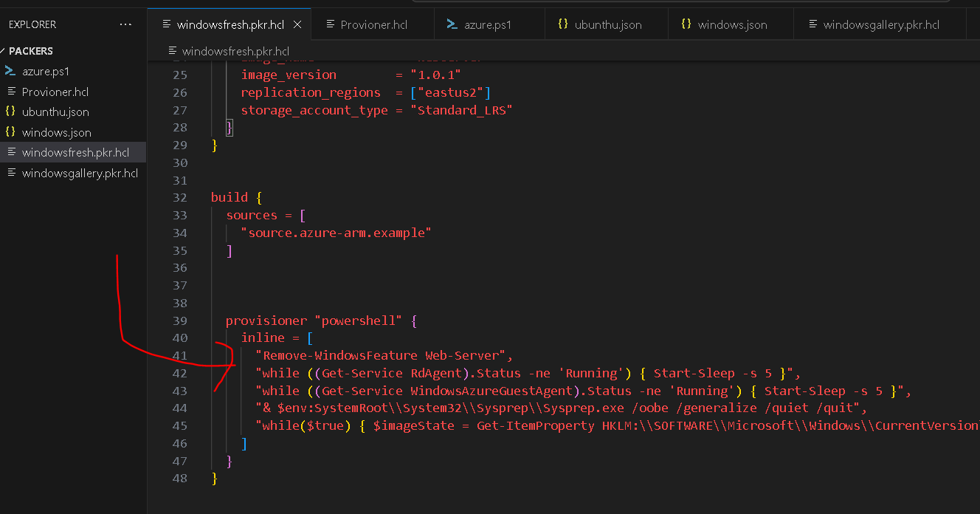Open Explorer more actions ellipsis menu

point(125,24)
